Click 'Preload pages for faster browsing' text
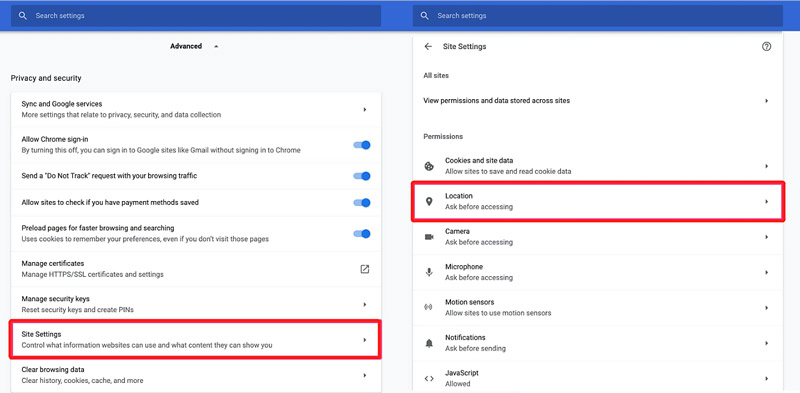 coord(98,228)
